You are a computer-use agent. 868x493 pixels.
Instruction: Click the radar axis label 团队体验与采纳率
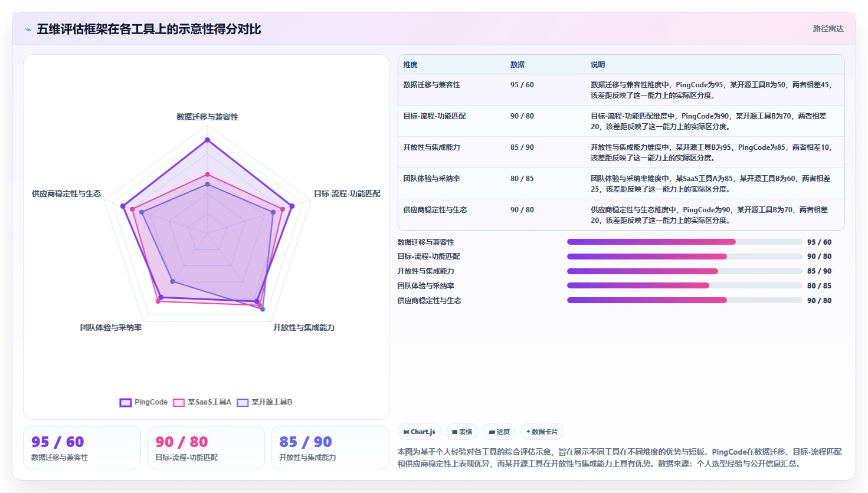pos(111,327)
